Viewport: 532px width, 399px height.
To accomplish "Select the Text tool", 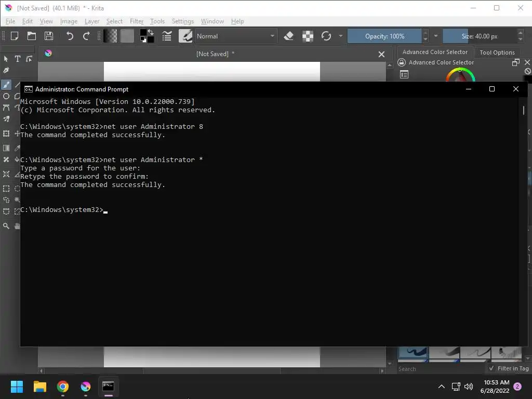I will click(18, 59).
